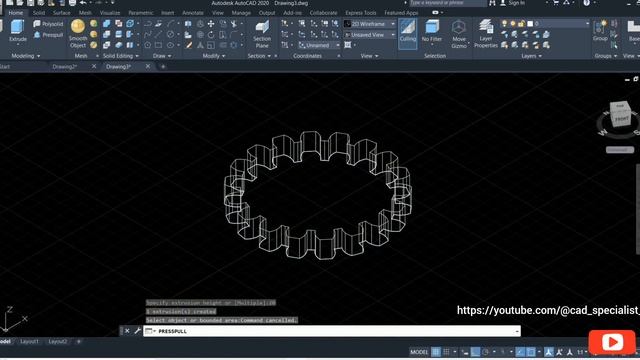
Task: Expand the Section panel
Action: (259, 56)
